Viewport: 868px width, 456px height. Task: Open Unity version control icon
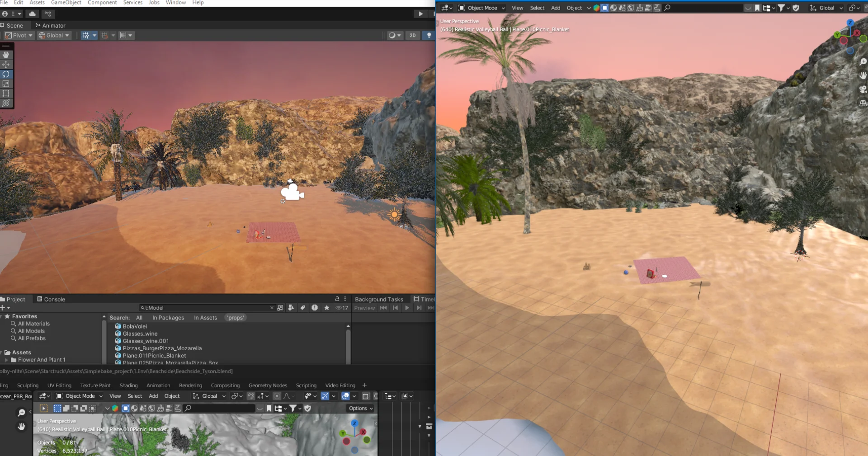click(48, 14)
